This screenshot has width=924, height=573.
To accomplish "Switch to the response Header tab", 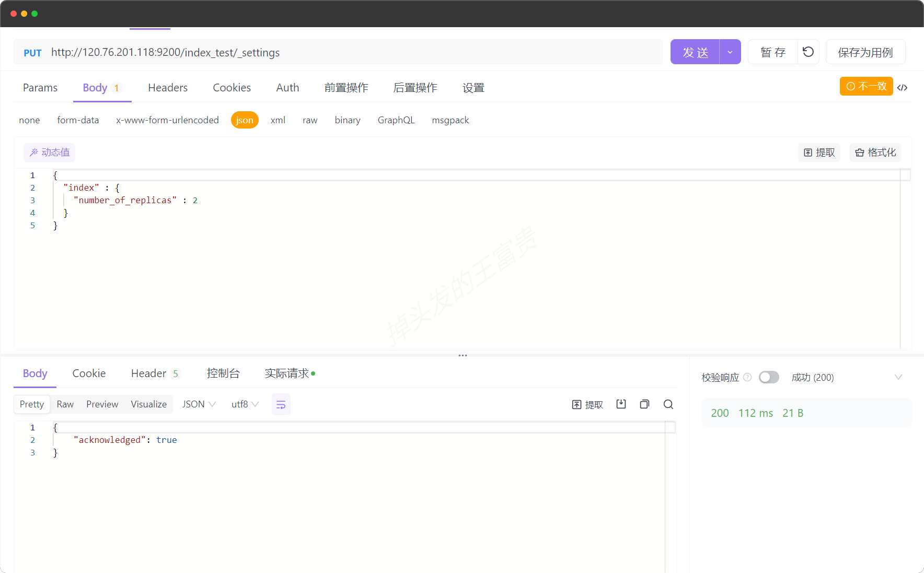I will click(x=155, y=373).
